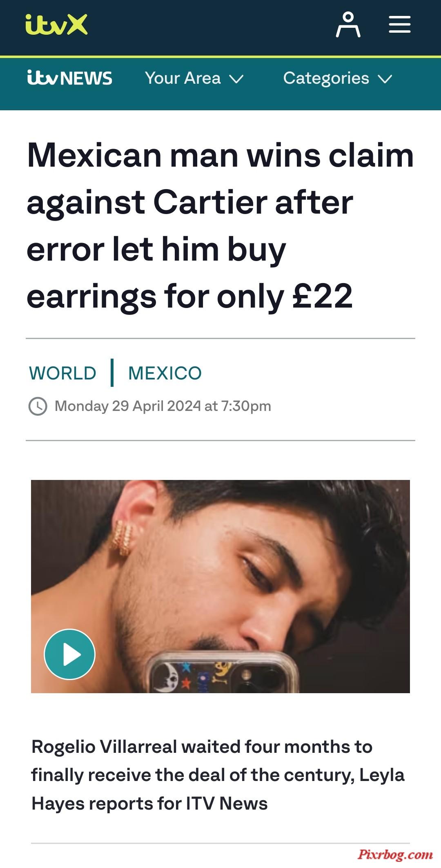Open the hamburger menu icon
Viewport: 441px width, 868px height.
pyautogui.click(x=399, y=25)
